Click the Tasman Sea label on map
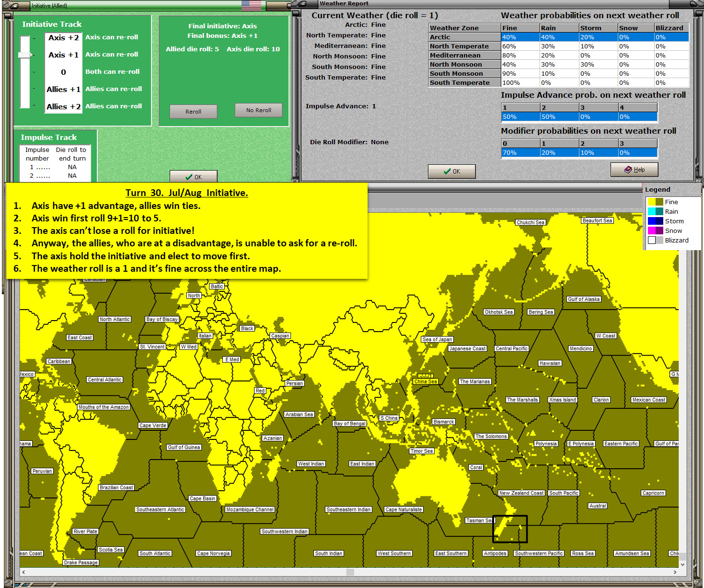The height and width of the screenshot is (588, 704). [x=479, y=520]
